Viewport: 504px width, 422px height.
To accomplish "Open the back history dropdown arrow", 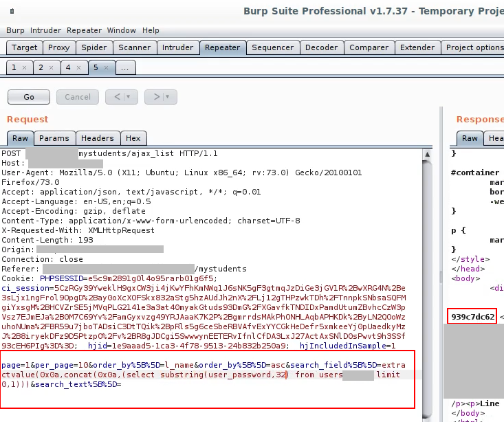I will point(129,97).
